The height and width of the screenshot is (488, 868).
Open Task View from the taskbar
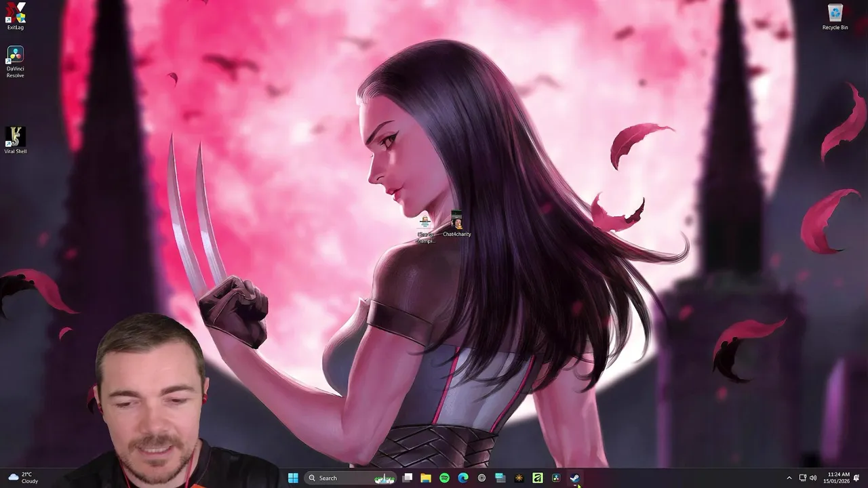click(408, 478)
